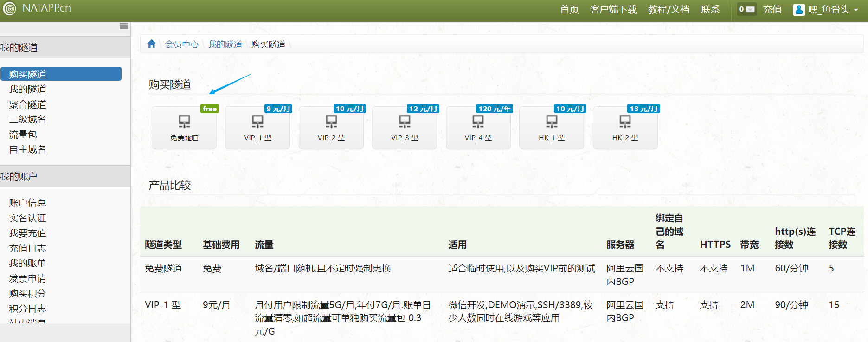Screen dimensions: 868x342
Task: Click the 我的账户 sidebar section header
Action: point(65,176)
